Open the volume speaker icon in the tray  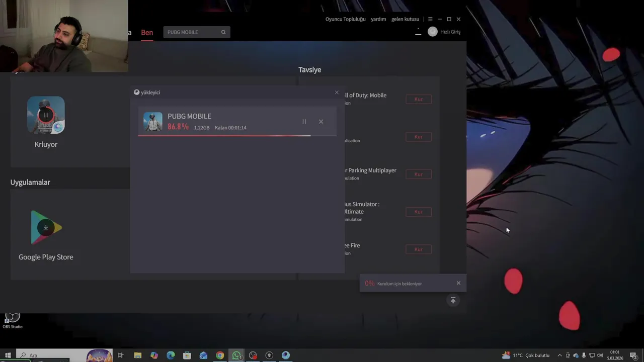[600, 355]
